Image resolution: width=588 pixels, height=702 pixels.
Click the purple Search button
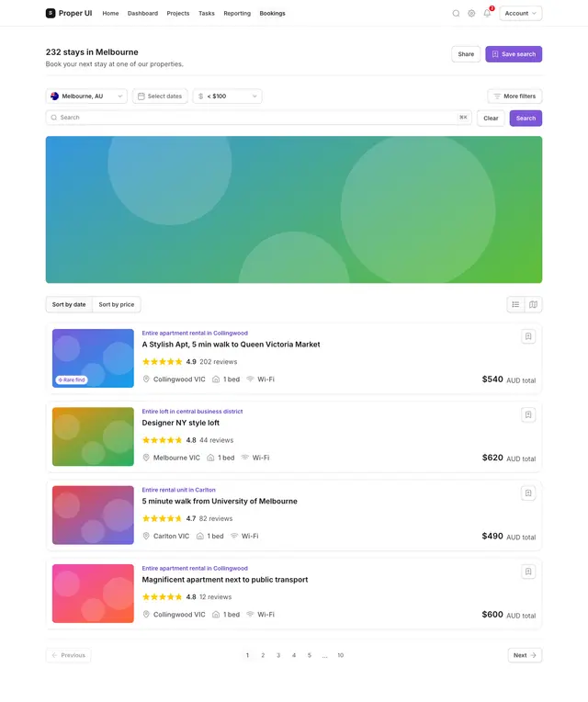(x=526, y=119)
